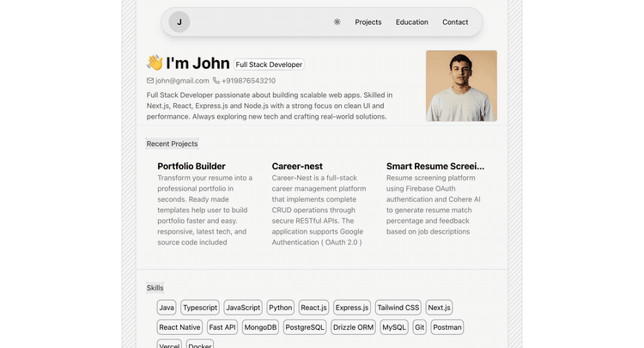This screenshot has height=348, width=644.
Task: Click the J avatar logo in navbar
Action: pos(179,22)
